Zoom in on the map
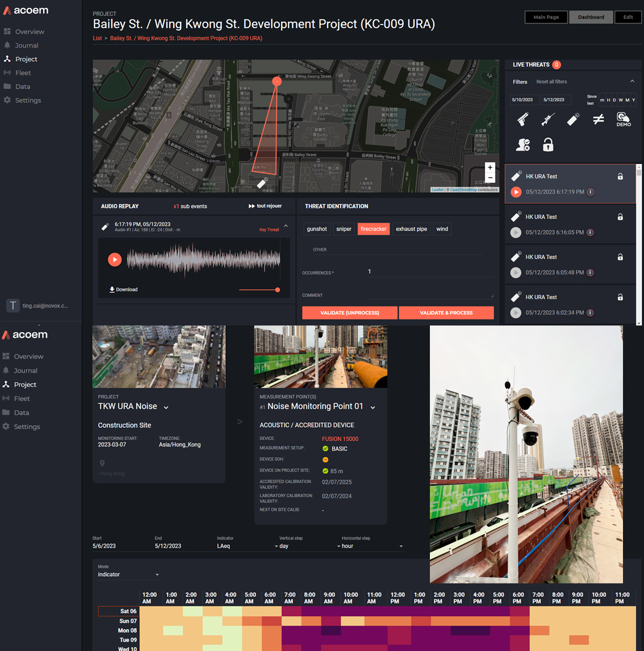This screenshot has height=651, width=644. click(x=490, y=168)
